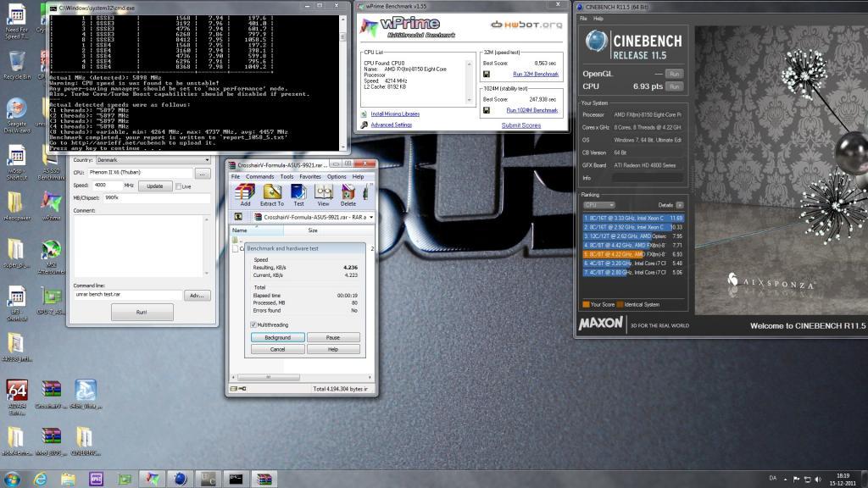Cancel the WinRAR benchmark test

tap(277, 350)
